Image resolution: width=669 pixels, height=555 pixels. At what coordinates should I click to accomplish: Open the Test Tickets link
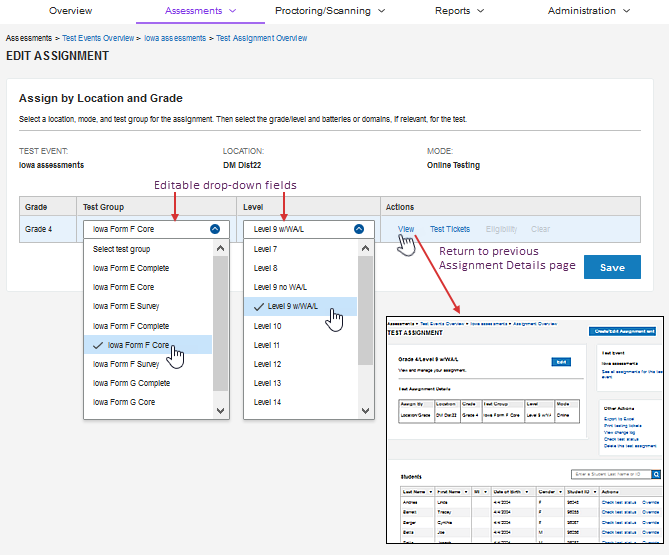pos(450,229)
